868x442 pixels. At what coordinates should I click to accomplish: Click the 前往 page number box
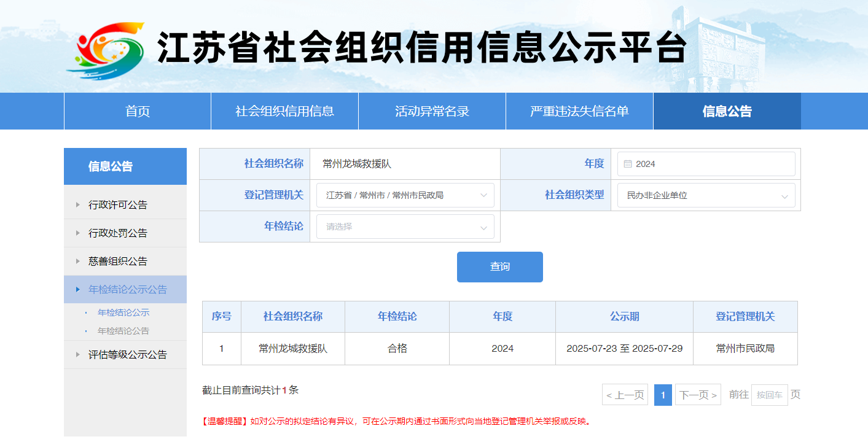click(769, 395)
